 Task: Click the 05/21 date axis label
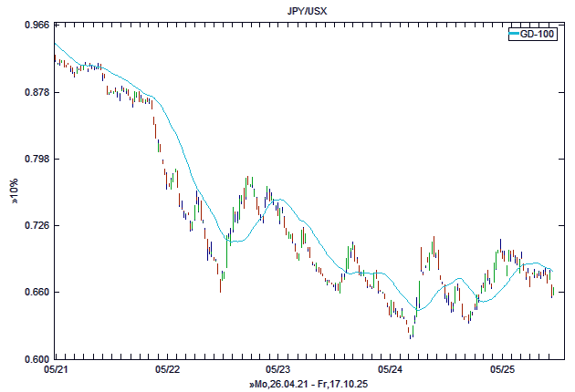click(56, 370)
